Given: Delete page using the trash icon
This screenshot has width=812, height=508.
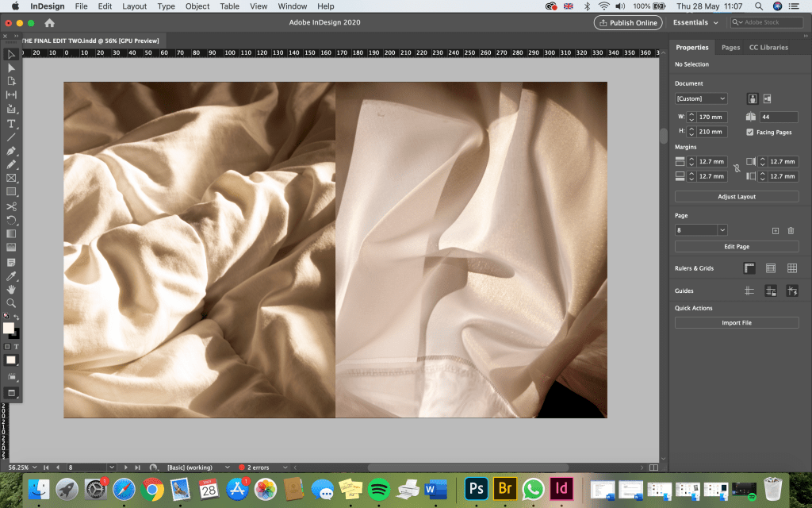Looking at the screenshot, I should point(791,230).
